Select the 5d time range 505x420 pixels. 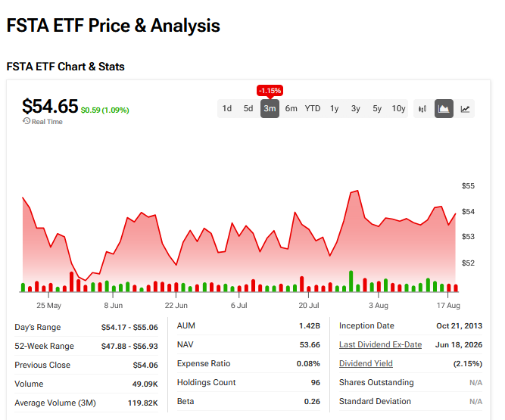pos(248,109)
